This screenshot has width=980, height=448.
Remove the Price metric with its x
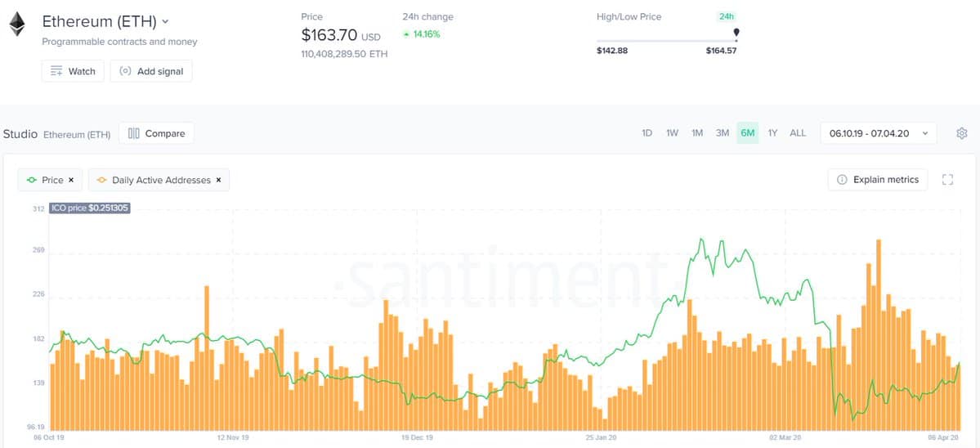[71, 180]
